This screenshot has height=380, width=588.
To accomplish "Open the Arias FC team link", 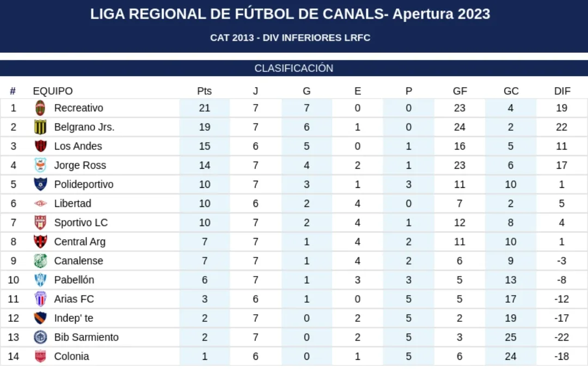I will click(x=74, y=299).
